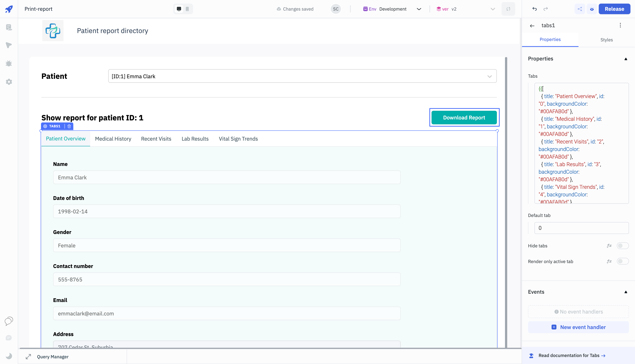Open the Patient select dropdown

(x=302, y=76)
